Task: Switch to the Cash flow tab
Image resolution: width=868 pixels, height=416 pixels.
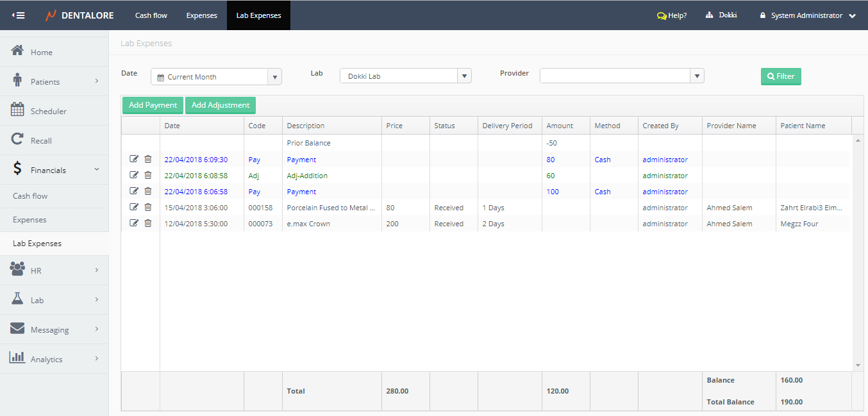Action: pyautogui.click(x=151, y=15)
